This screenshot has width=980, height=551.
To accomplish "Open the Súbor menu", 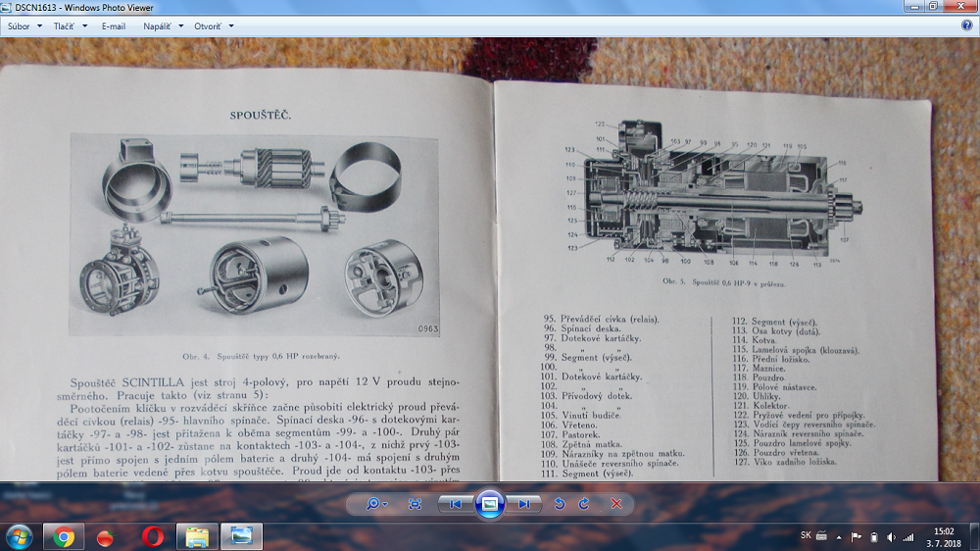I will click(x=24, y=26).
